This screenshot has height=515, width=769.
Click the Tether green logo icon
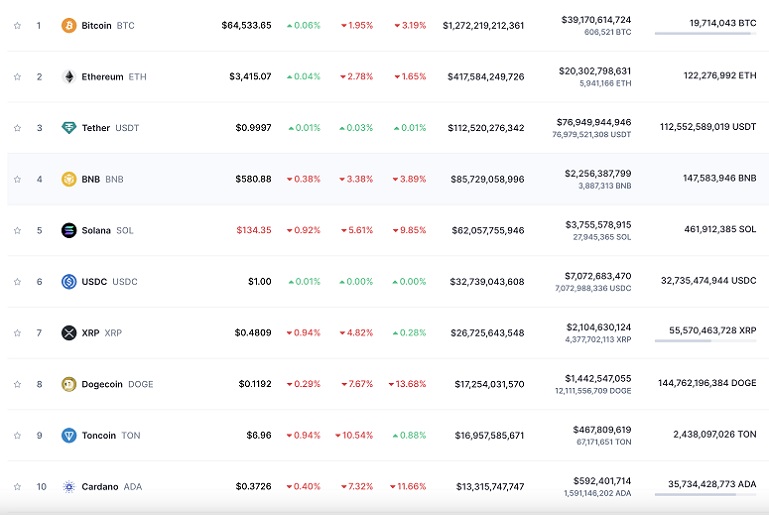click(x=69, y=128)
